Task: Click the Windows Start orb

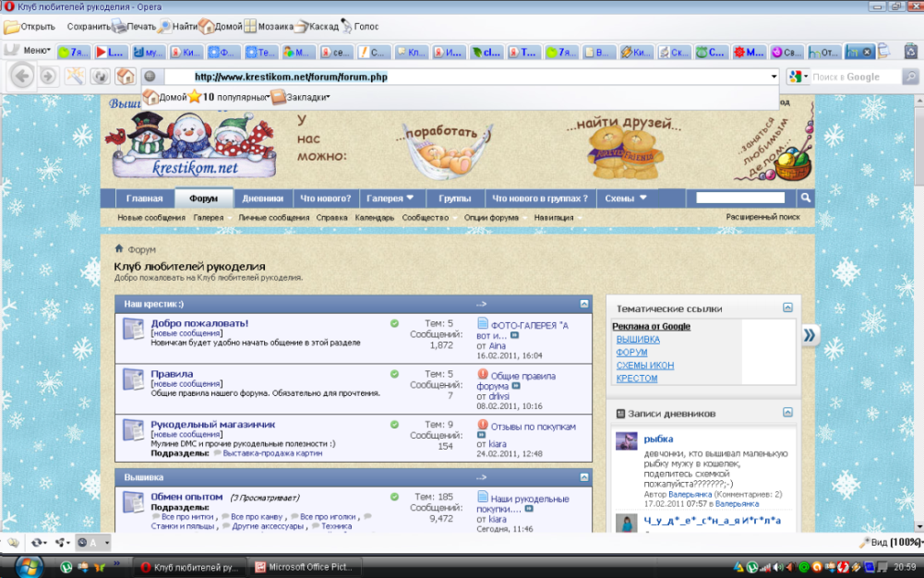Action: pyautogui.click(x=28, y=564)
